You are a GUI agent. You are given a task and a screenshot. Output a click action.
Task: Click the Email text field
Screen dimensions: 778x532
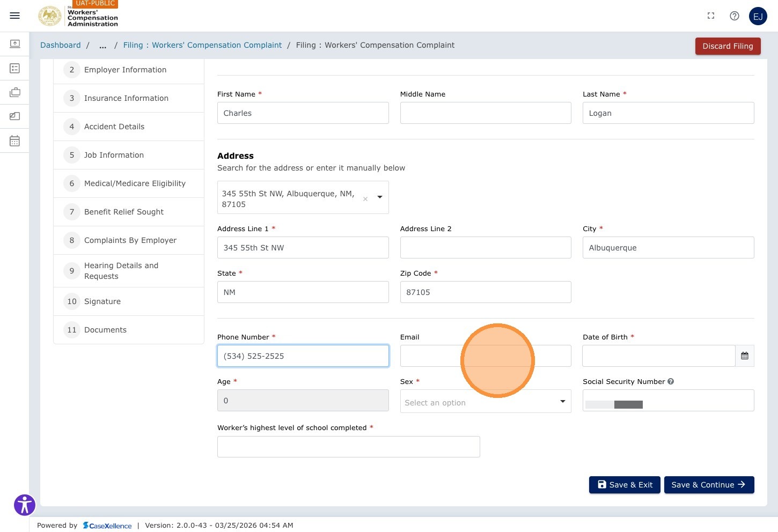(x=486, y=356)
